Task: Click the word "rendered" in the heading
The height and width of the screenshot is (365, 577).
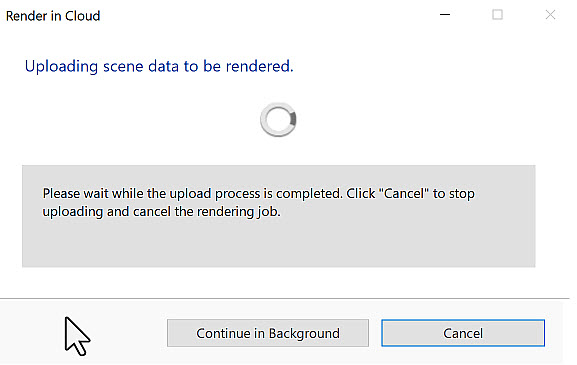Action: tap(259, 66)
